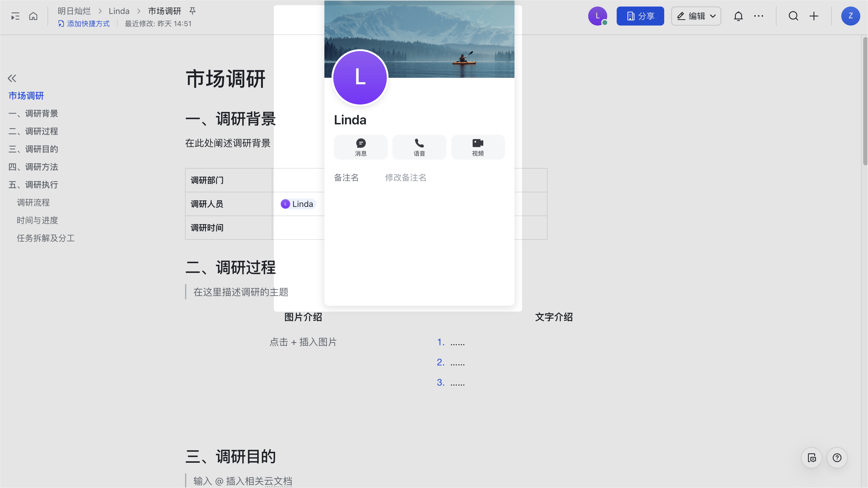Click the vertical page scrollbar

(x=865, y=101)
